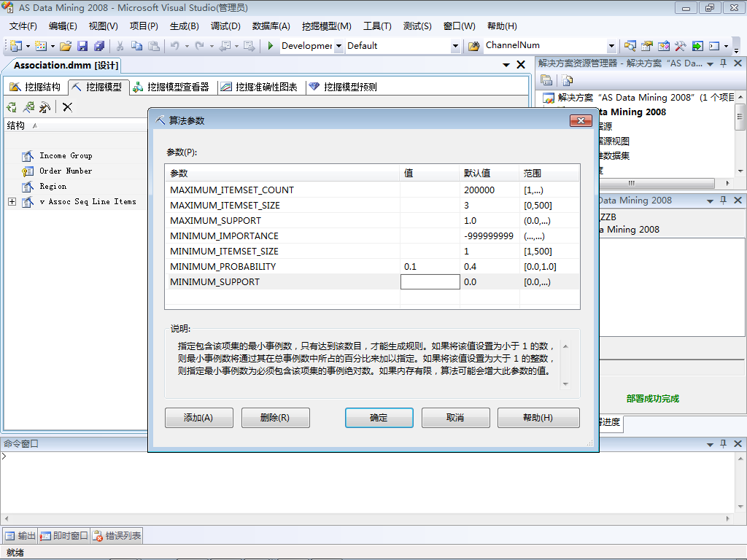Open the 错误列表 bottom panel tab

point(117,536)
